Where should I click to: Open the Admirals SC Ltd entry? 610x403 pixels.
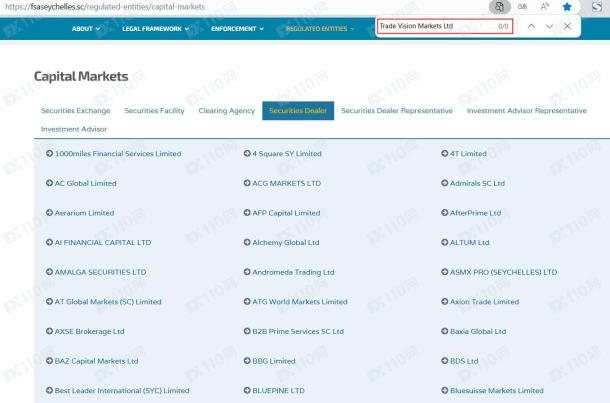(x=473, y=183)
